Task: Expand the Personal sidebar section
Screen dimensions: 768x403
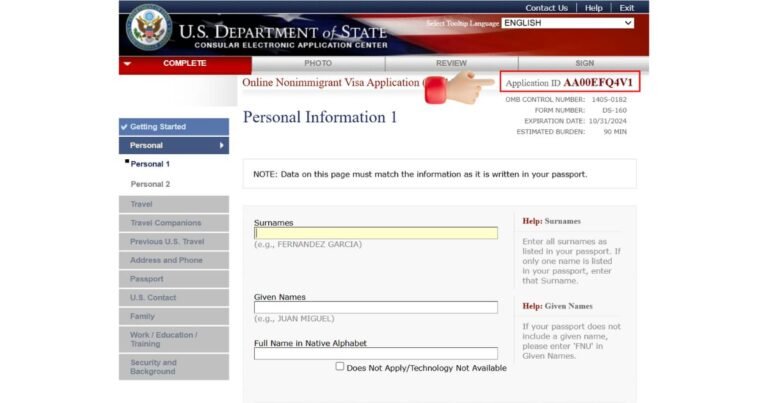Action: coord(174,145)
